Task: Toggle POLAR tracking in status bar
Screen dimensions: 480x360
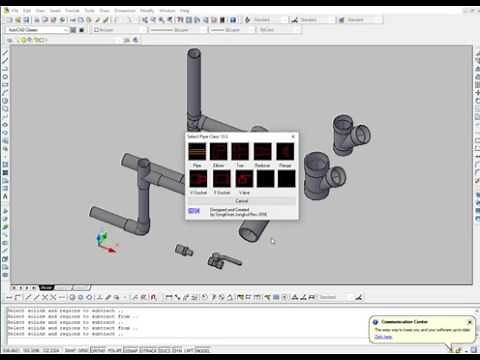Action: [115, 350]
